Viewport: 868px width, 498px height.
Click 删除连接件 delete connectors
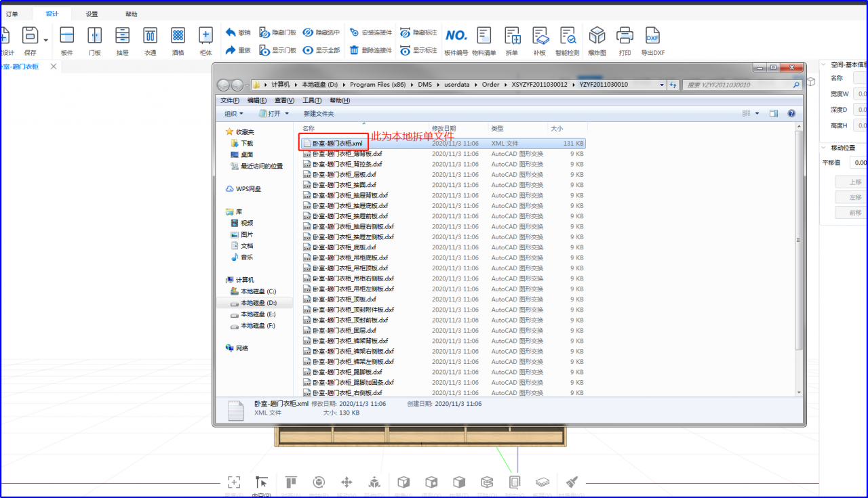pyautogui.click(x=371, y=50)
